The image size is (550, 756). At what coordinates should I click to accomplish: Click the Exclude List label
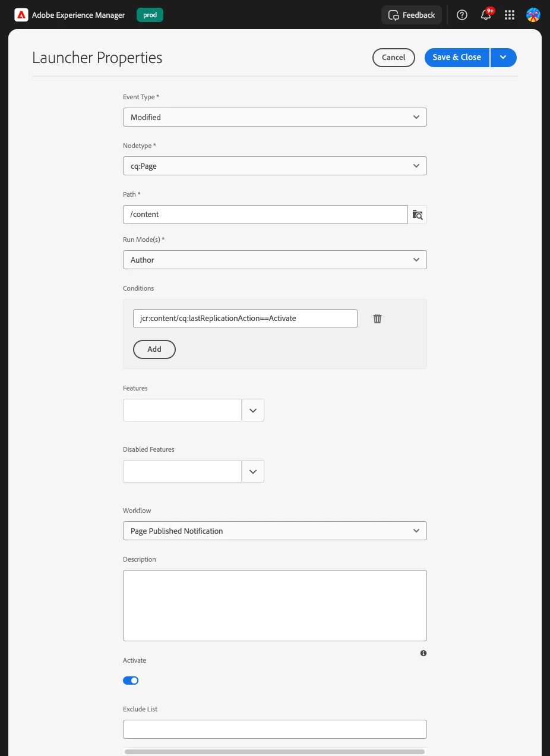(x=140, y=709)
